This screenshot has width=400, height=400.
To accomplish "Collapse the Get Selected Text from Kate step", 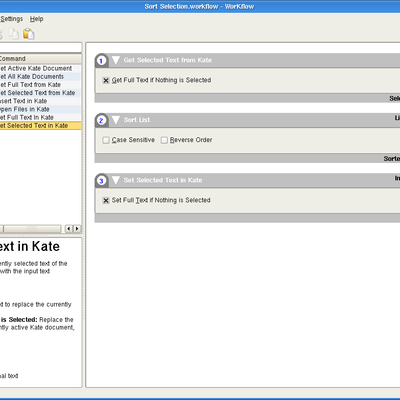I will click(x=116, y=60).
